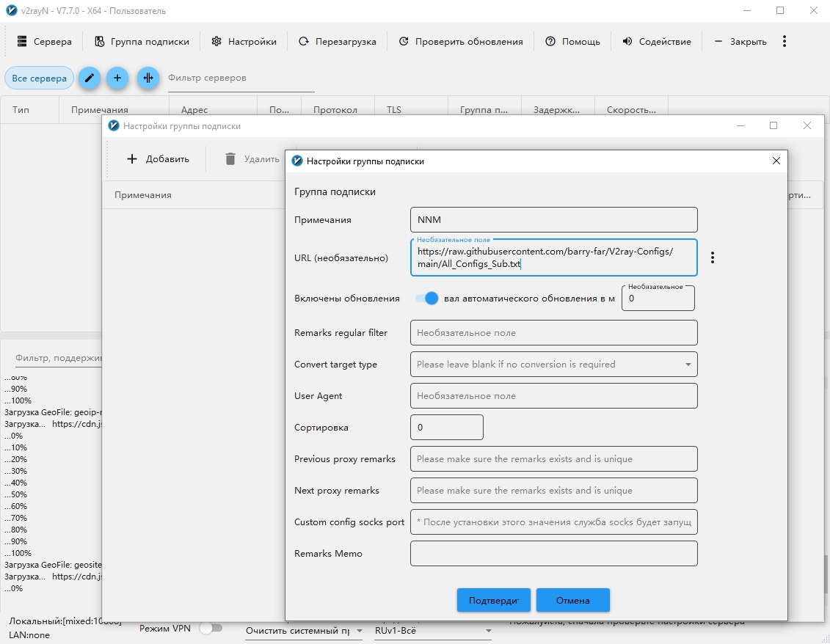
Task: Close the front subscription dialog with X
Action: (x=776, y=161)
